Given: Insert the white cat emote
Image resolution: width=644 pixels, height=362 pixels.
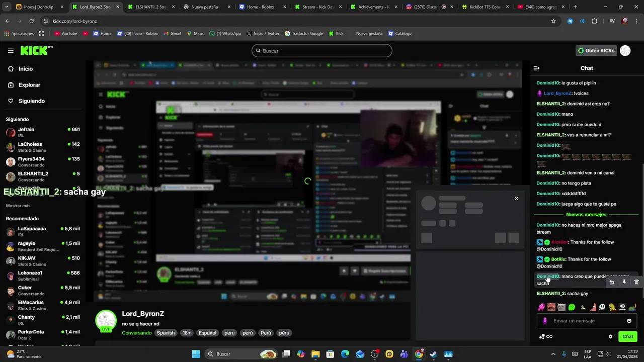Looking at the screenshot, I should 561,307.
